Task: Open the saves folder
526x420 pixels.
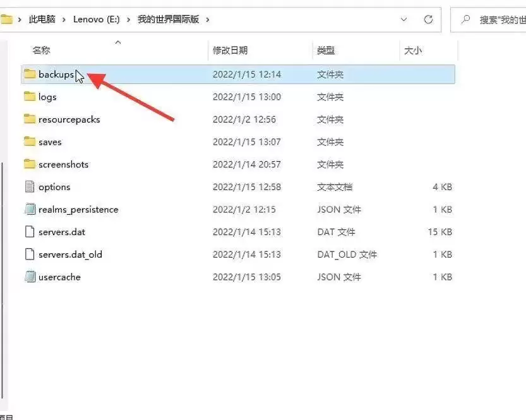Action: [x=49, y=141]
